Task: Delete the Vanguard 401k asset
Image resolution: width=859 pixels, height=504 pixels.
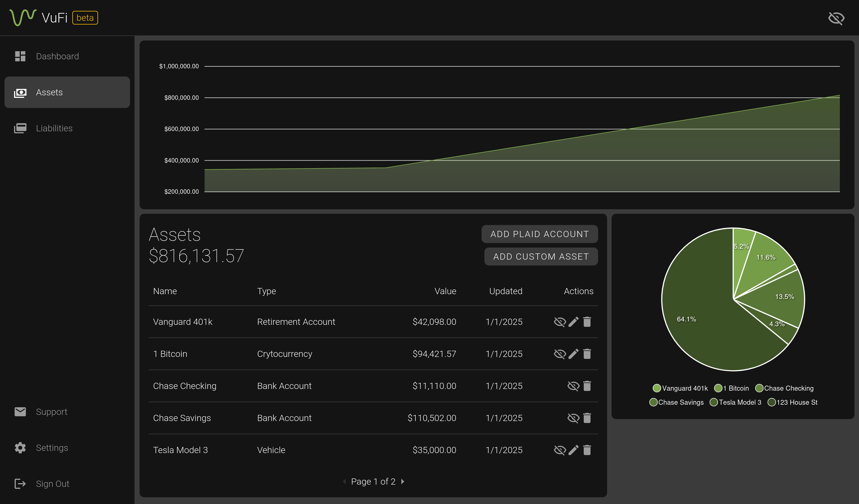Action: [x=587, y=322]
